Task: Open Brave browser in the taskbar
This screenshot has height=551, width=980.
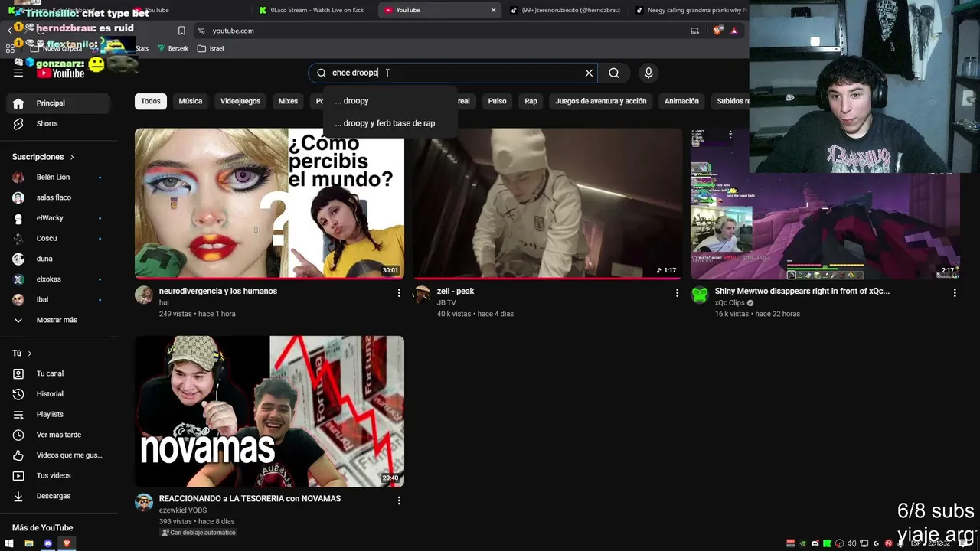Action: coord(67,543)
